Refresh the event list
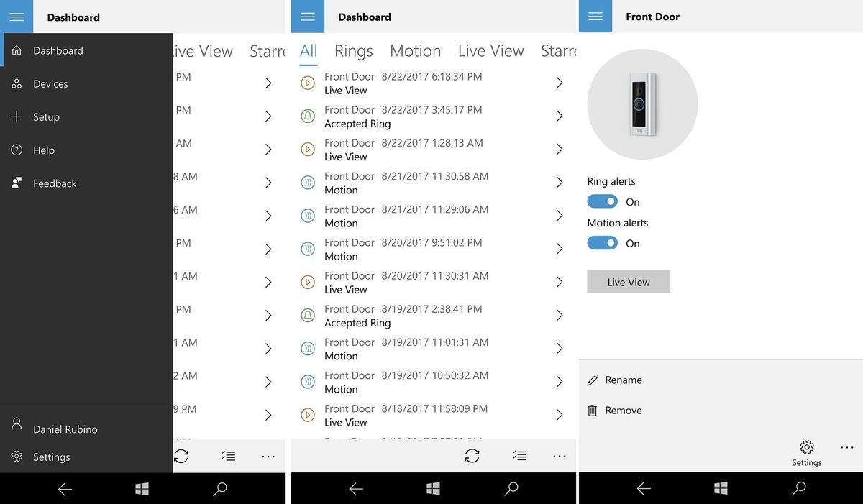This screenshot has height=504, width=863. click(472, 455)
